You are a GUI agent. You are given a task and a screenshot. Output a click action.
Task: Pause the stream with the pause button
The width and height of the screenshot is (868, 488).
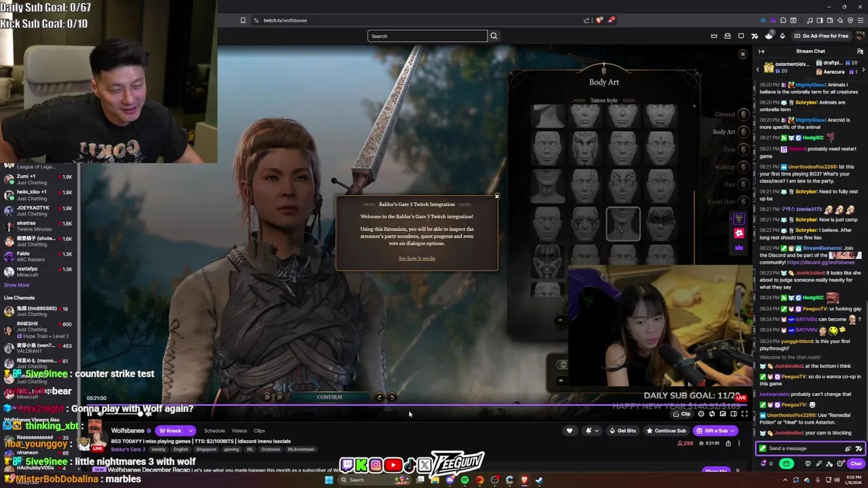pyautogui.click(x=90, y=414)
